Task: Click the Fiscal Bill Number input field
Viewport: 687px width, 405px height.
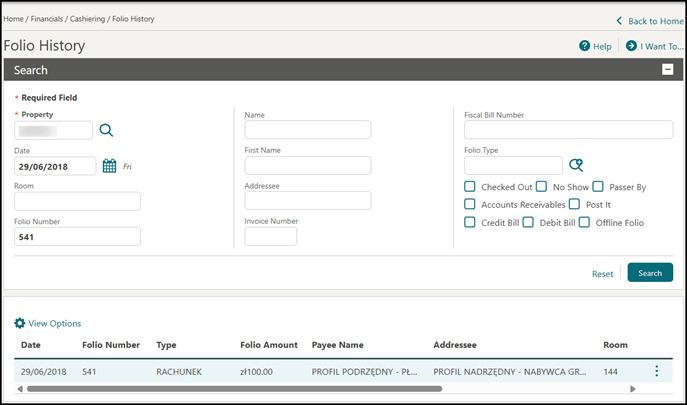Action: (x=569, y=130)
